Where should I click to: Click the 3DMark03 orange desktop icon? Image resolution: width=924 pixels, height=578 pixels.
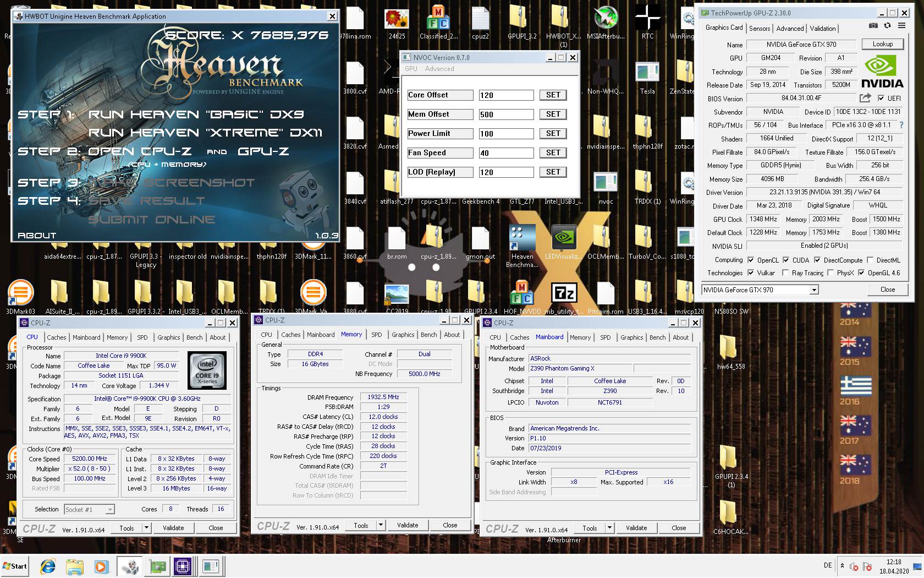click(20, 293)
